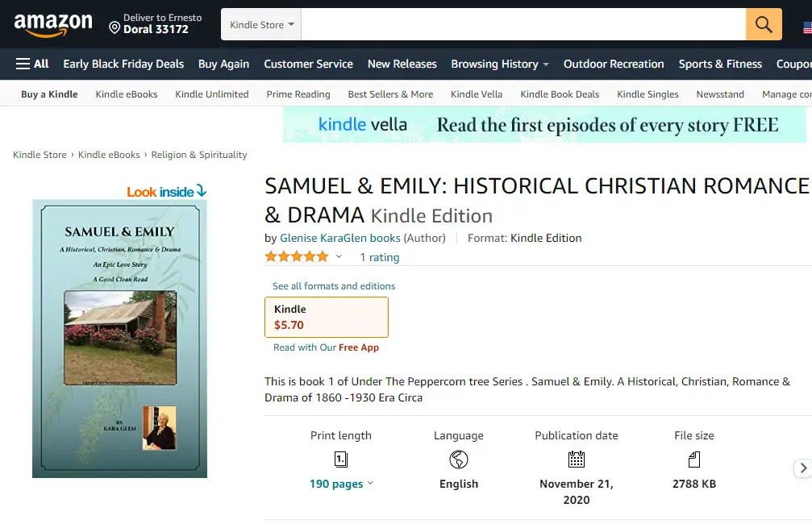The height and width of the screenshot is (528, 812).
Task: Expand the star rating breakdown chevron
Action: tap(339, 257)
